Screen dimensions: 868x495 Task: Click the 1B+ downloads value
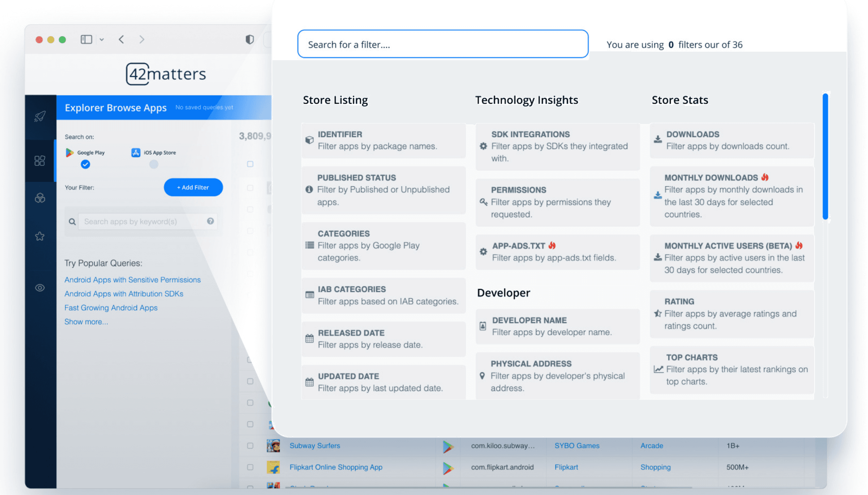point(733,446)
